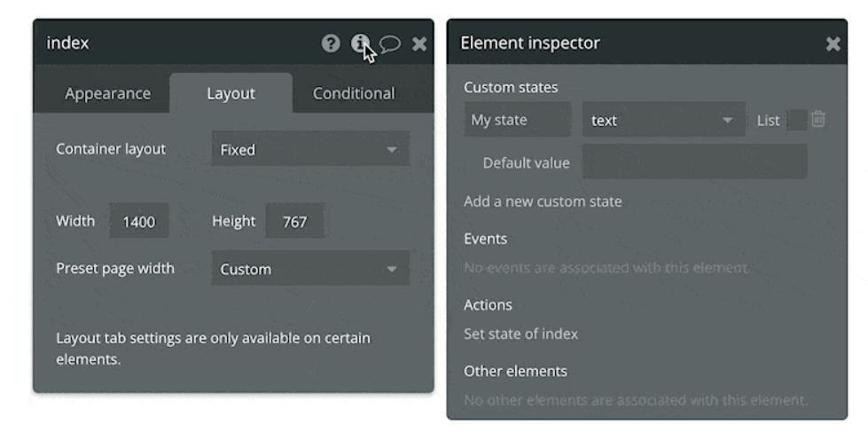Open the Container layout dropdown
This screenshot has height=440, width=868.
(x=310, y=149)
